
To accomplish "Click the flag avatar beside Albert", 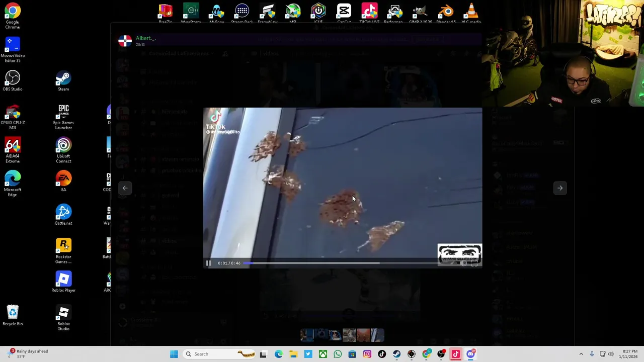I will click(x=125, y=41).
